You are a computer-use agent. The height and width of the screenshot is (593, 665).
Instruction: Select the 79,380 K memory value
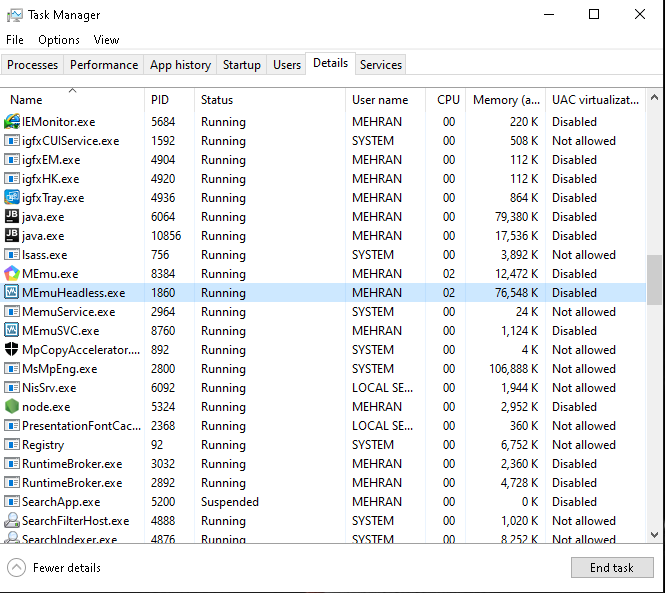[x=517, y=217]
